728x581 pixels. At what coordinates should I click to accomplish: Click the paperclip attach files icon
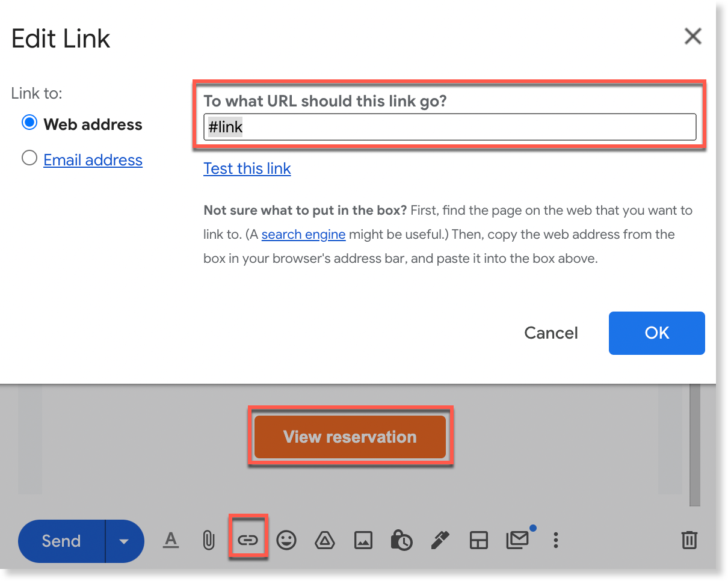coord(208,540)
